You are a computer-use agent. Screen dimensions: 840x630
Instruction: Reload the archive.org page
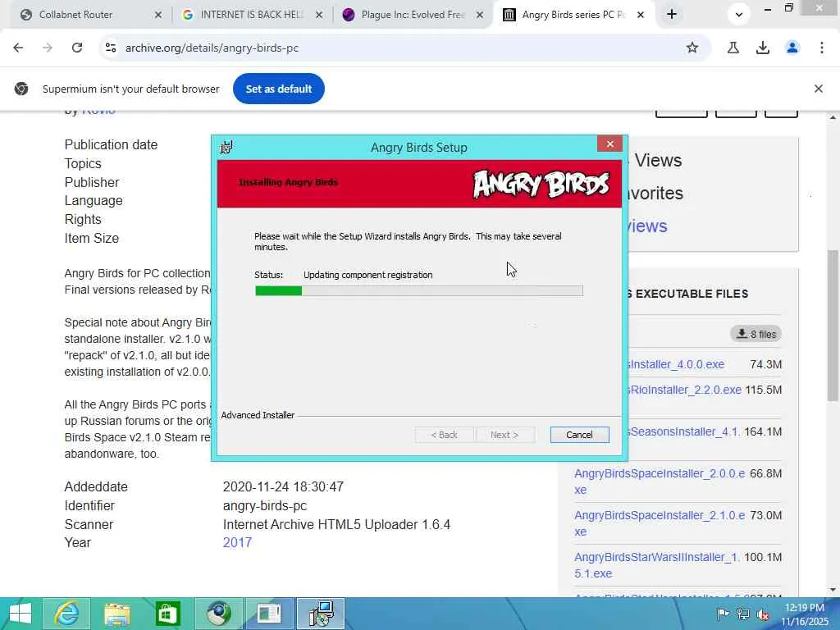[x=77, y=48]
